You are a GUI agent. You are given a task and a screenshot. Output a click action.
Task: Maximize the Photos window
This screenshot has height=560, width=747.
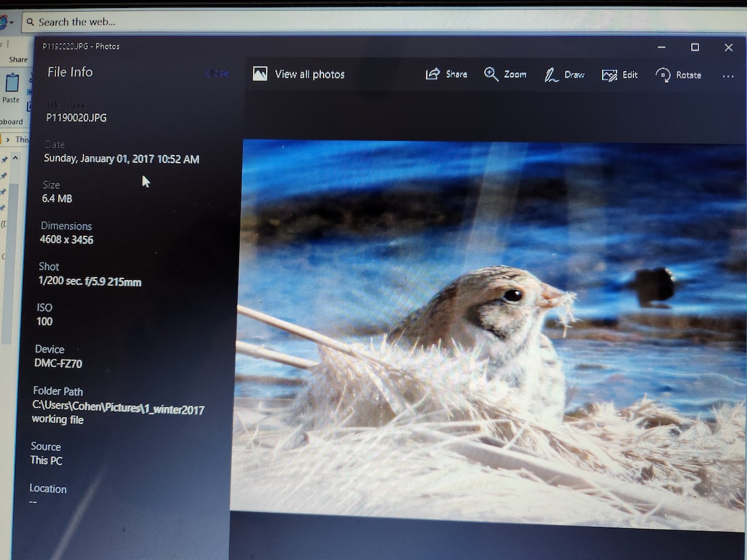click(695, 47)
